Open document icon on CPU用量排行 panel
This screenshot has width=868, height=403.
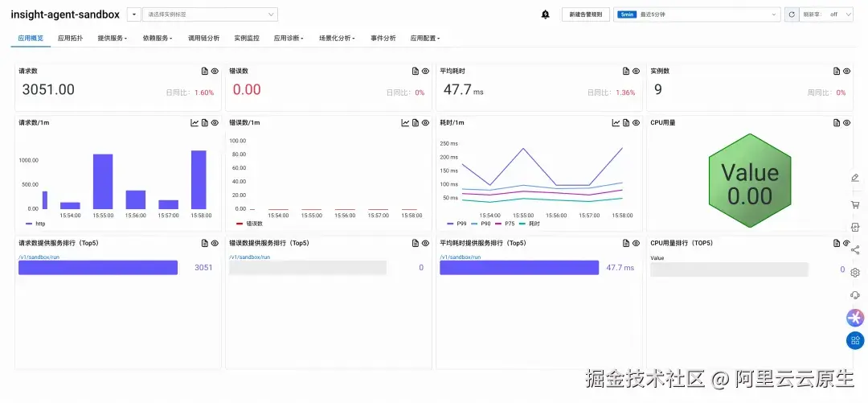click(837, 243)
